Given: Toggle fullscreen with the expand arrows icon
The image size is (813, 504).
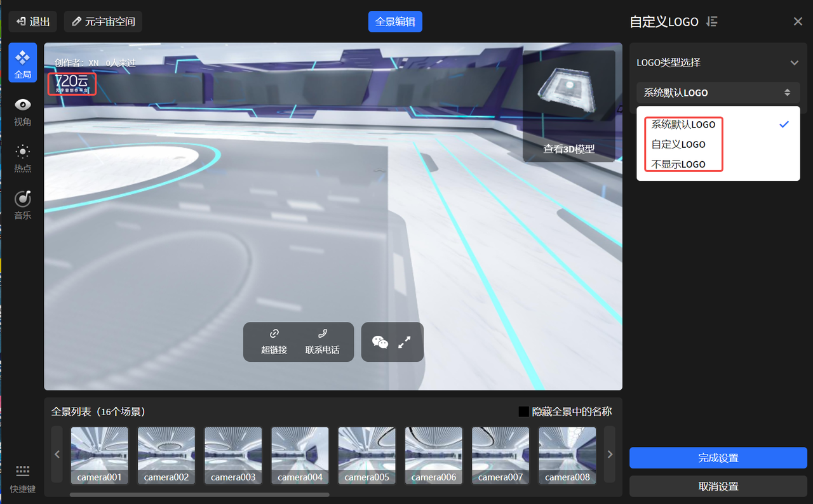Looking at the screenshot, I should coord(404,342).
